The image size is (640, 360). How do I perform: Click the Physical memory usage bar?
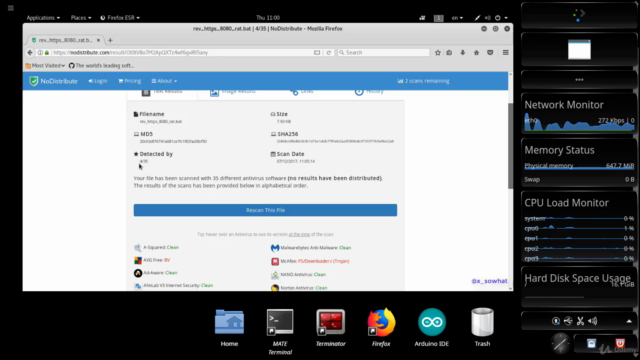point(579,168)
